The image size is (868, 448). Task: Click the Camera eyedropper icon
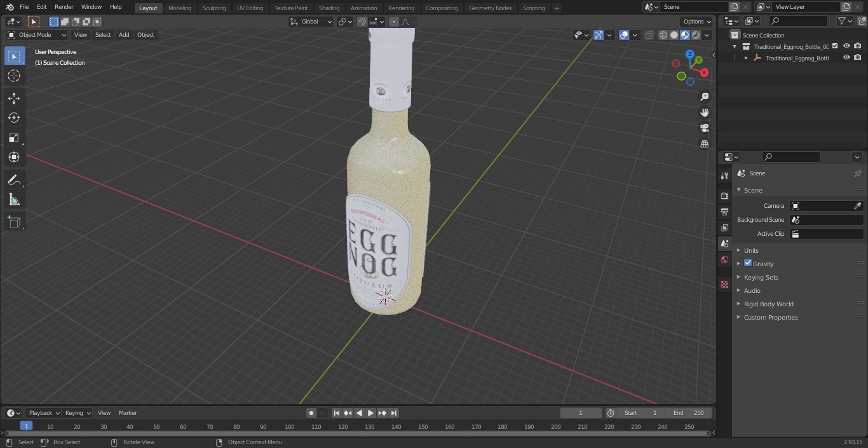click(857, 206)
